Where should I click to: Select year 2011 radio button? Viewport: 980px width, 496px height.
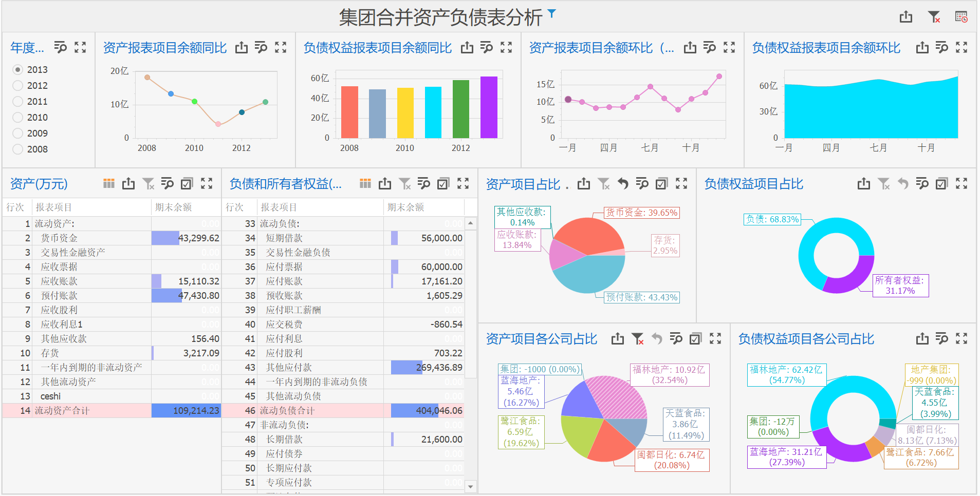(18, 101)
